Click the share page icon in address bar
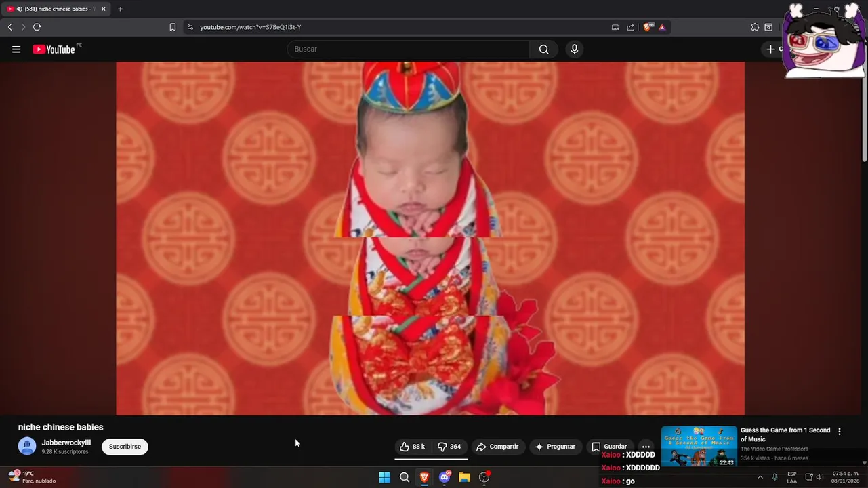This screenshot has width=868, height=488. (630, 27)
